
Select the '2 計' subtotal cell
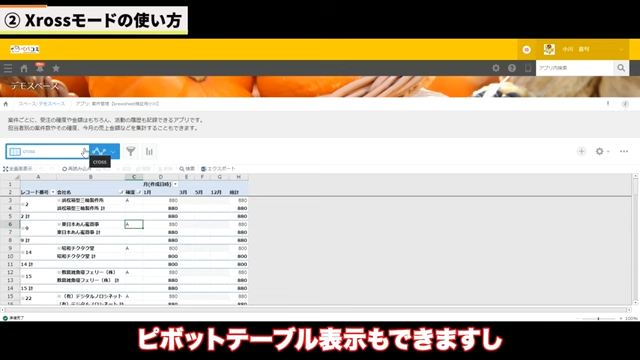(x=38, y=216)
